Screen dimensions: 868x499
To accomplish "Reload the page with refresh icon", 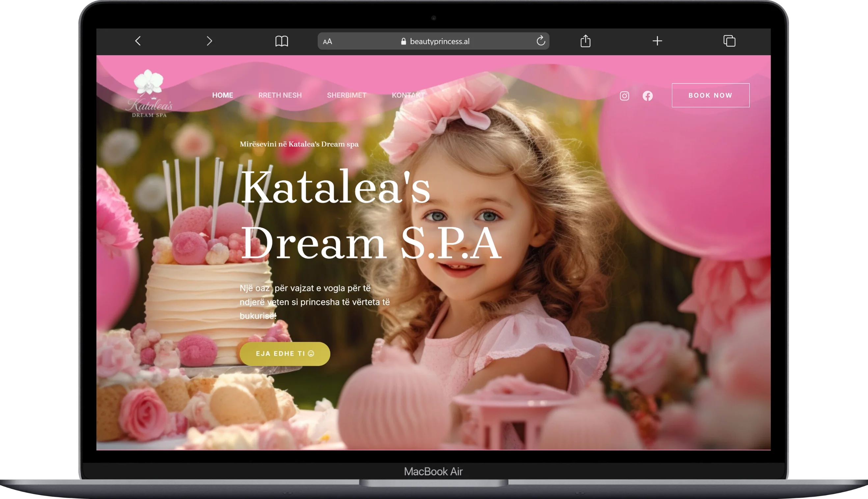I will (541, 41).
